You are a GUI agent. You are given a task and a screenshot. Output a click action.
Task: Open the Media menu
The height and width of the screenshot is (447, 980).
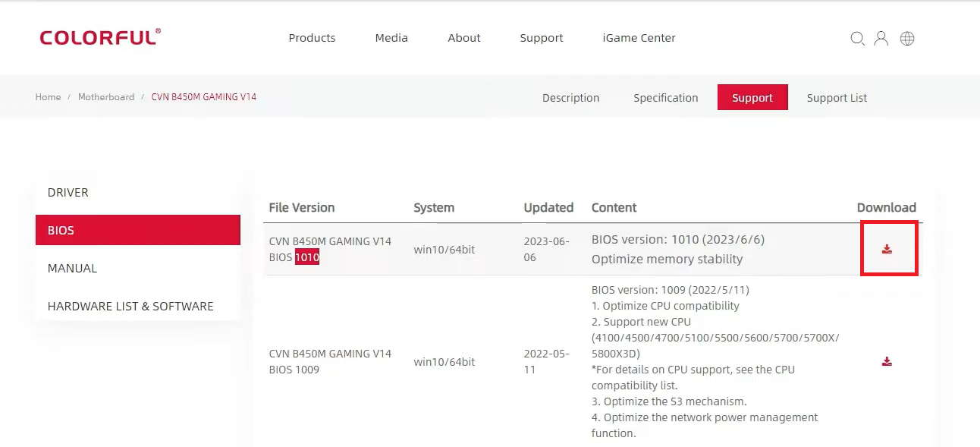pos(391,38)
